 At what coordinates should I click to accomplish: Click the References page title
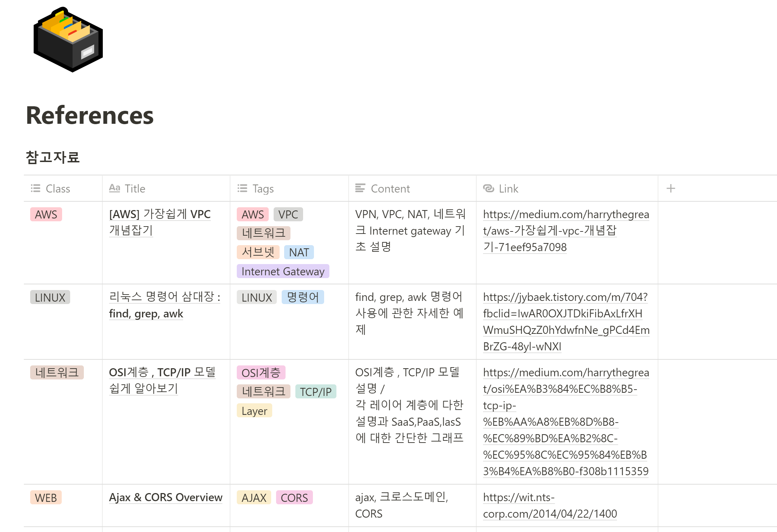pos(90,115)
